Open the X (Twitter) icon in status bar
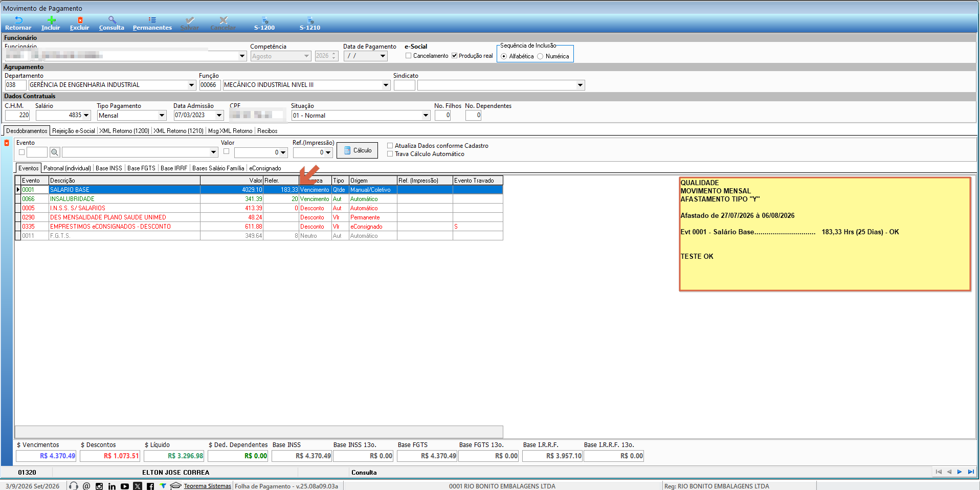Viewport: 980px width, 490px height. click(x=138, y=486)
